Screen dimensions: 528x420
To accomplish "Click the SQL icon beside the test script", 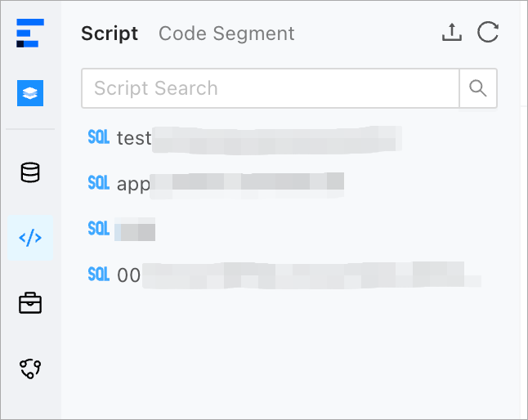I will point(99,138).
